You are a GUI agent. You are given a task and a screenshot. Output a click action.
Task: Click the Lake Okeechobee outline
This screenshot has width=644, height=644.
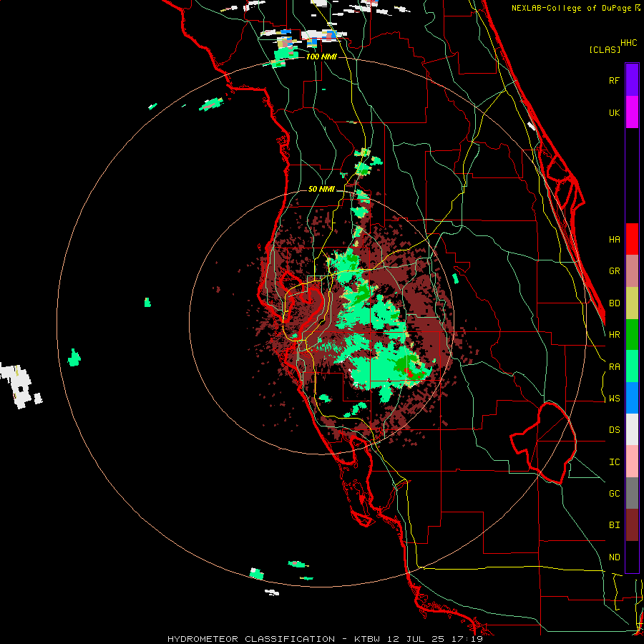pos(543,443)
